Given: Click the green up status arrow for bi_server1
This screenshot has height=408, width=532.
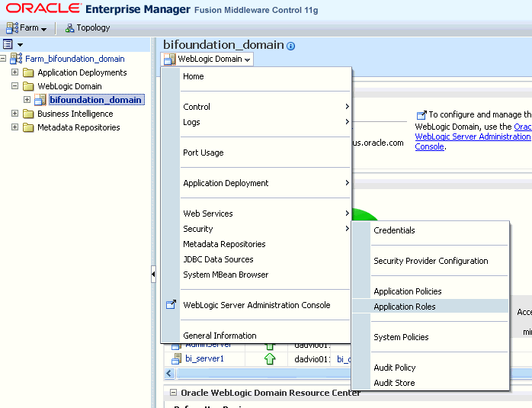Looking at the screenshot, I should (x=270, y=359).
